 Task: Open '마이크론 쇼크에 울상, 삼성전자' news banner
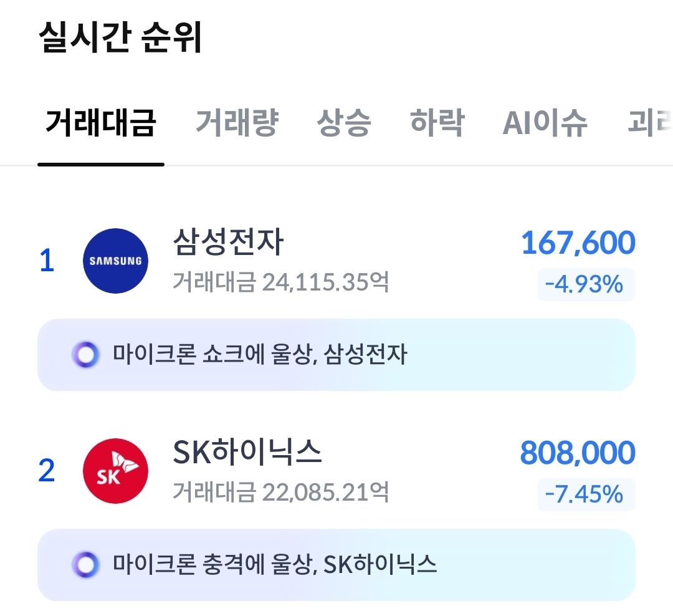pos(336,355)
